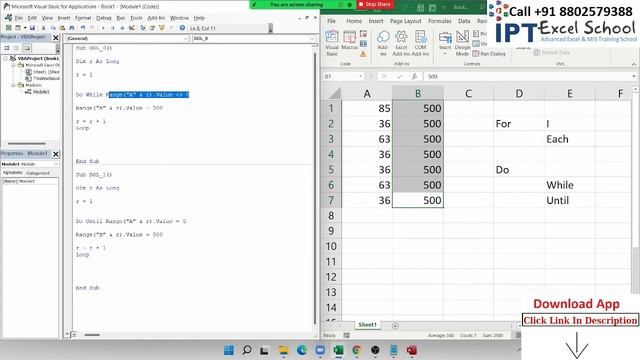Click cell D5 containing Do
This screenshot has height=360, width=640.
[519, 169]
